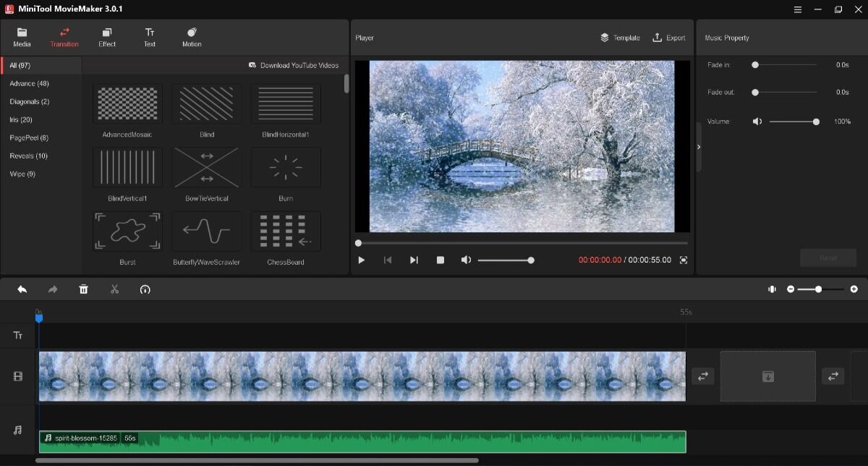Enter fullscreen preview mode
Image resolution: width=868 pixels, height=466 pixels.
click(x=683, y=260)
